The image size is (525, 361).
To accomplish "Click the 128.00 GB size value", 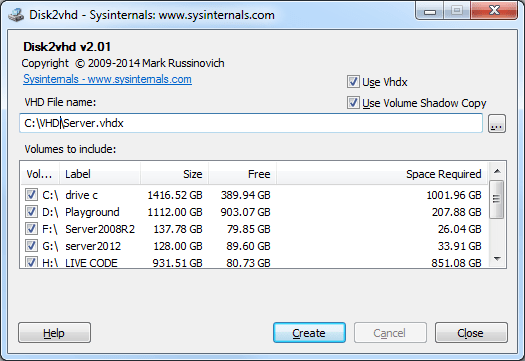I will tap(178, 246).
